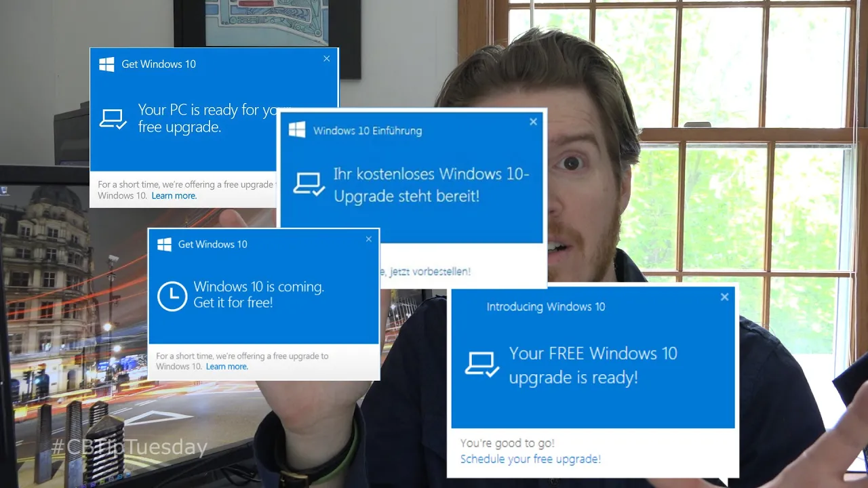Click clock icon beside "Windows 10 is coming"
The width and height of the screenshot is (868, 488).
pyautogui.click(x=172, y=296)
